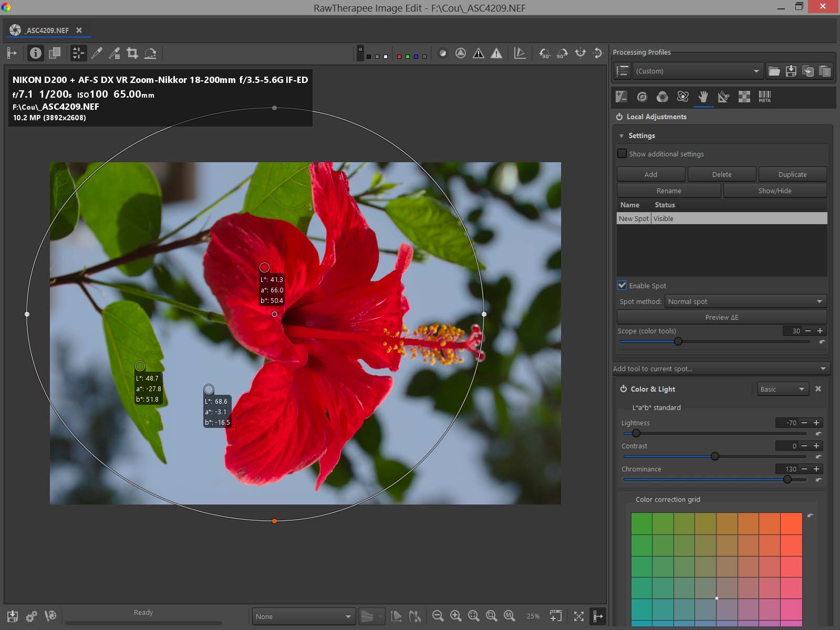Zoom out using the minus magnifier
Image resolution: width=840 pixels, height=630 pixels.
tap(438, 616)
